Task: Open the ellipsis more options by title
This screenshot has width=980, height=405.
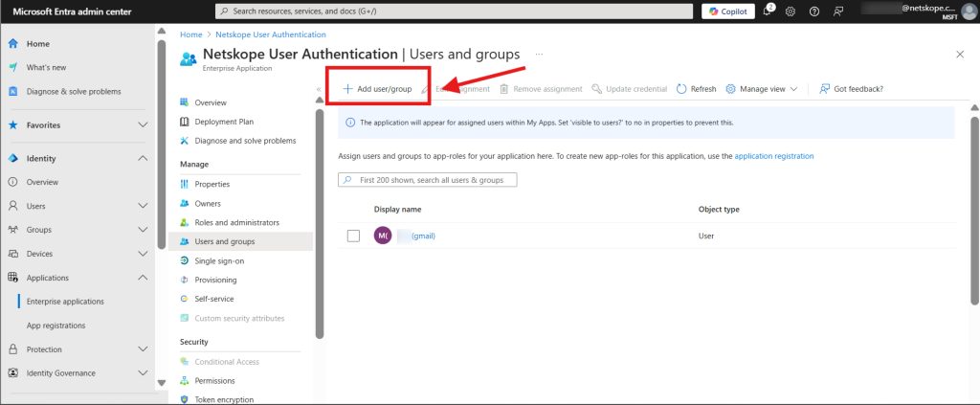Action: (539, 55)
